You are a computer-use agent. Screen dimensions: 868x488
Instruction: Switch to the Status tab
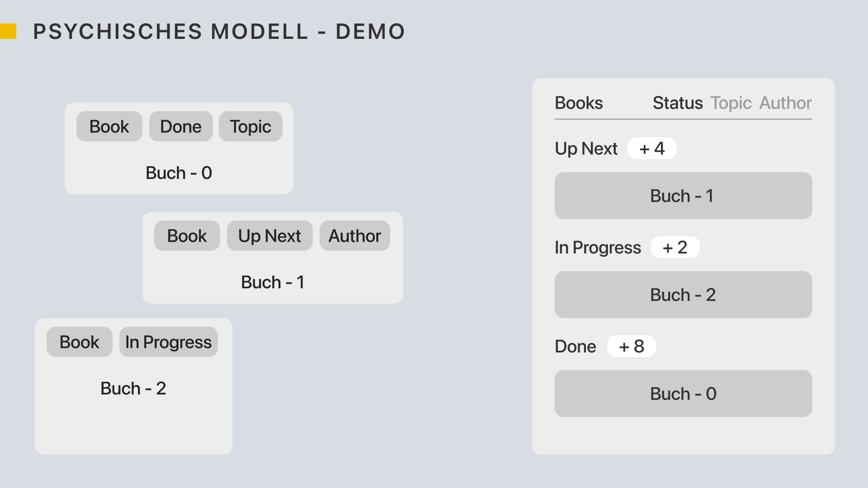(x=677, y=103)
